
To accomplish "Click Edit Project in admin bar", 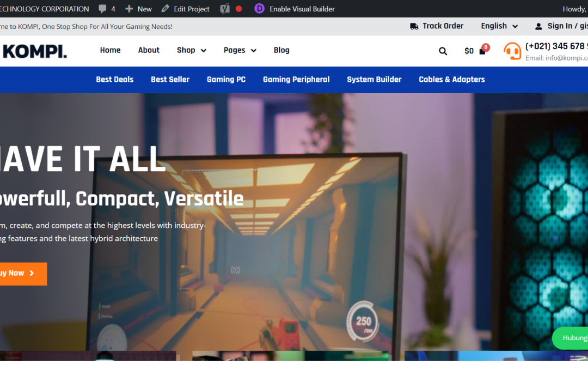I will [186, 9].
